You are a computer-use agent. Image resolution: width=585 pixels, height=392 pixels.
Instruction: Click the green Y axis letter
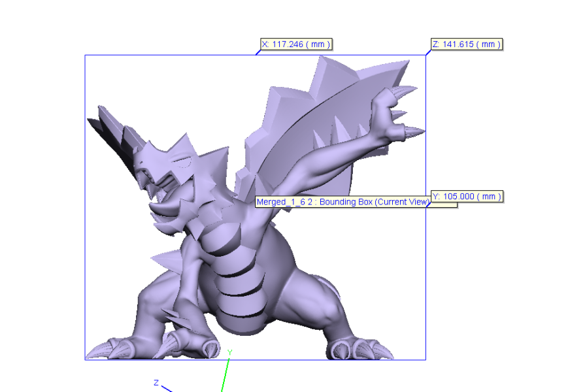[230, 352]
